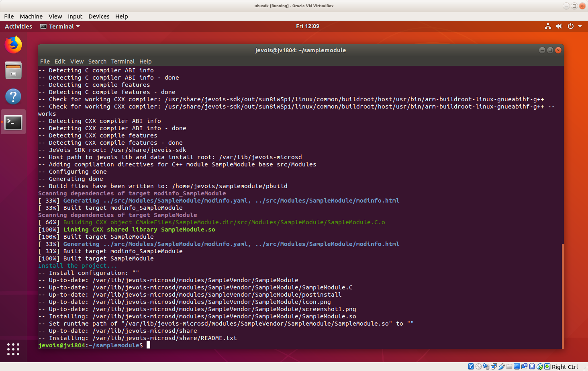Click the VirtualBox network adapters status icon
Image resolution: width=588 pixels, height=371 pixels.
[x=494, y=367]
